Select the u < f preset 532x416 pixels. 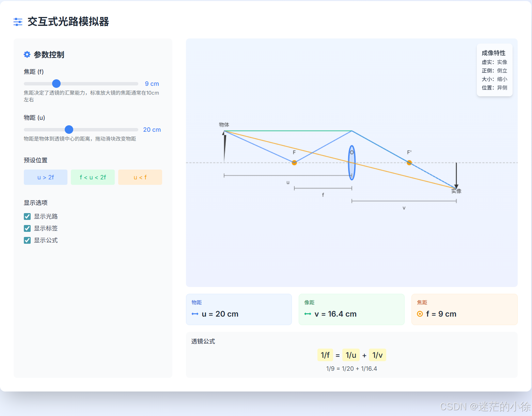140,177
